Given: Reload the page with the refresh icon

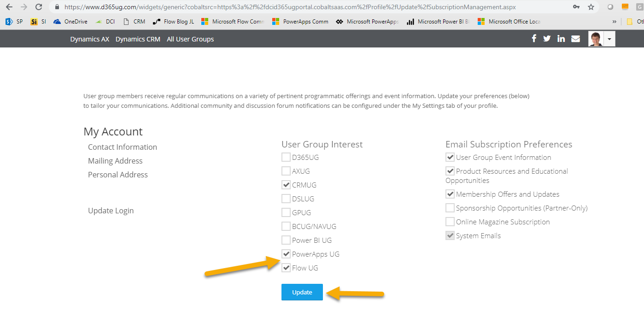Looking at the screenshot, I should [39, 7].
